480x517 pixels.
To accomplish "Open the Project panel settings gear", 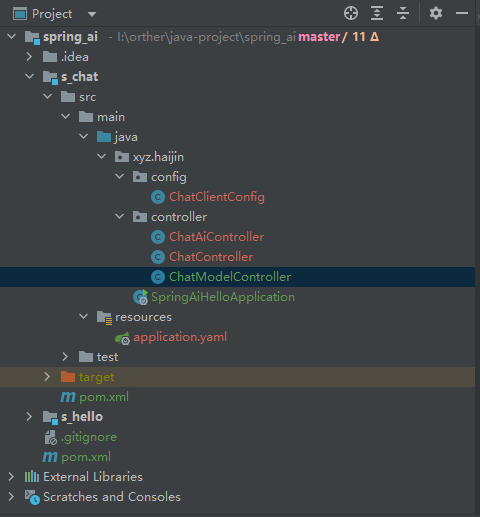I will (x=436, y=14).
